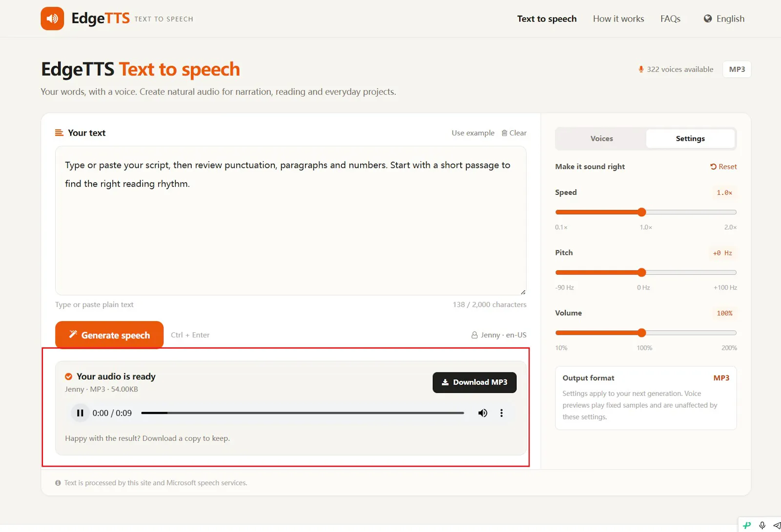Click the 100% volume value badge

click(x=724, y=313)
